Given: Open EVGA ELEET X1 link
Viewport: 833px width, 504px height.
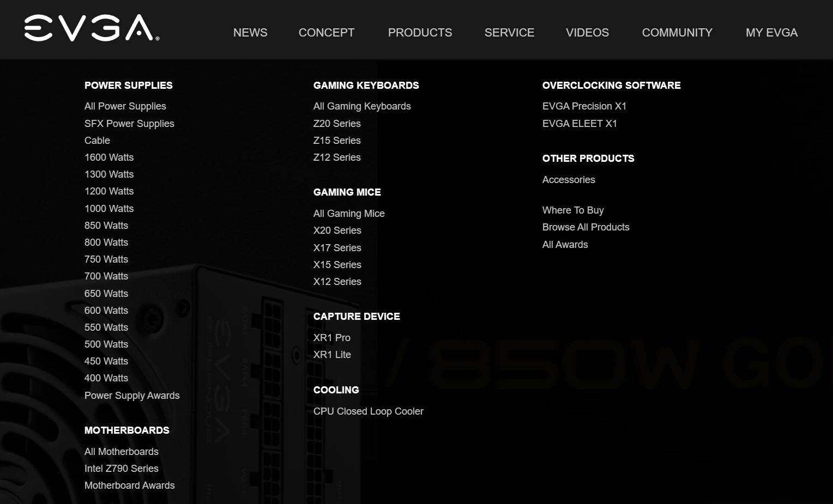Looking at the screenshot, I should click(x=580, y=124).
